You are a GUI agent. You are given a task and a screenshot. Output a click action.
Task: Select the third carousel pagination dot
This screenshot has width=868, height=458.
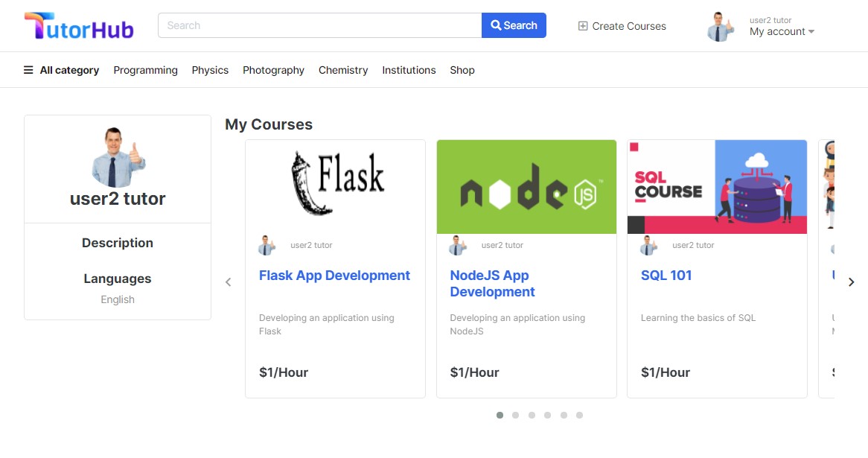[x=532, y=415]
